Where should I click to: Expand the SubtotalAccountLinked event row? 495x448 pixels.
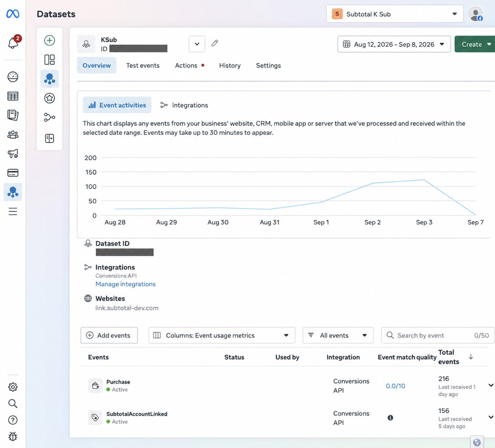(491, 417)
